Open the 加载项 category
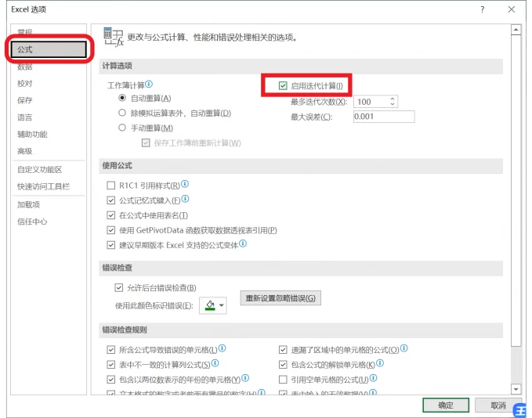The image size is (532, 418). (x=29, y=205)
